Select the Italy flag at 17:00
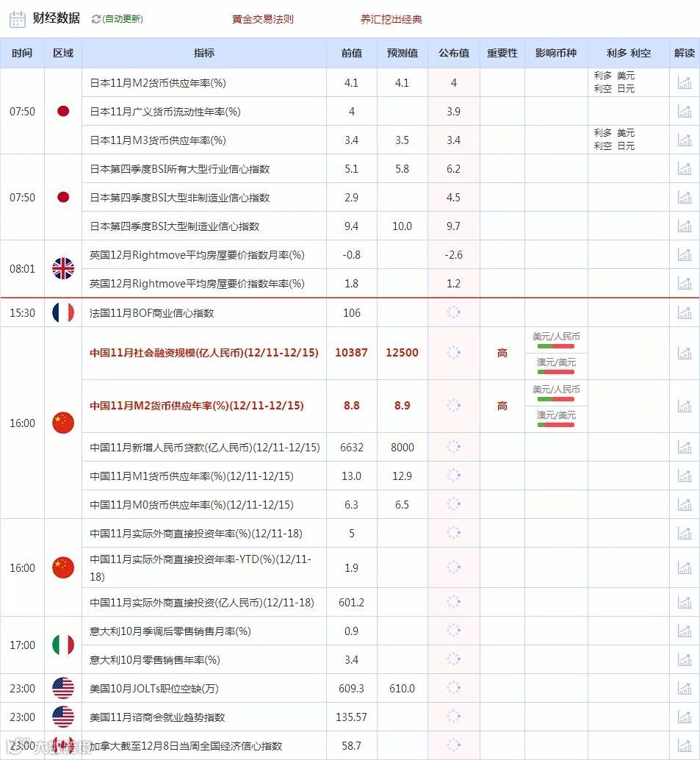The image size is (700, 760). (63, 645)
